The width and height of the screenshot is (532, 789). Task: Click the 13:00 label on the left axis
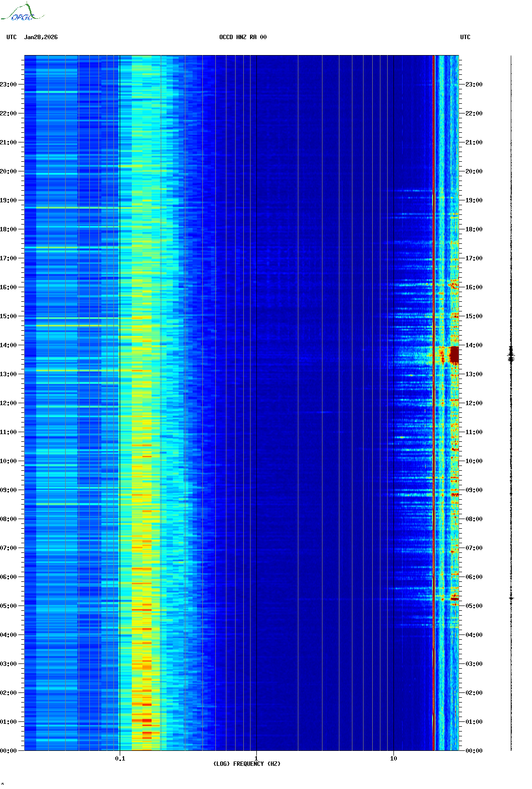[x=8, y=374]
